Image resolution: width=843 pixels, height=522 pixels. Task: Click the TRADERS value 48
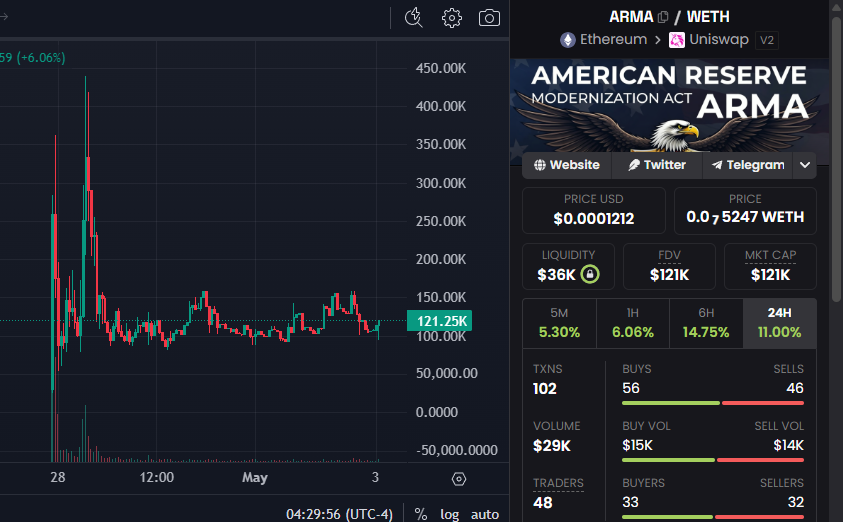point(542,503)
